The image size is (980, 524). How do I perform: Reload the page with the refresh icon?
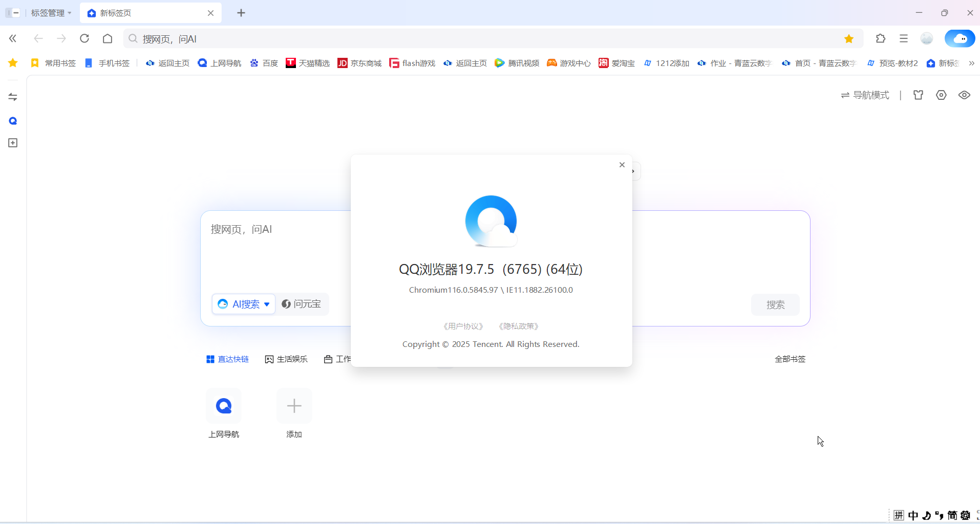pos(85,38)
